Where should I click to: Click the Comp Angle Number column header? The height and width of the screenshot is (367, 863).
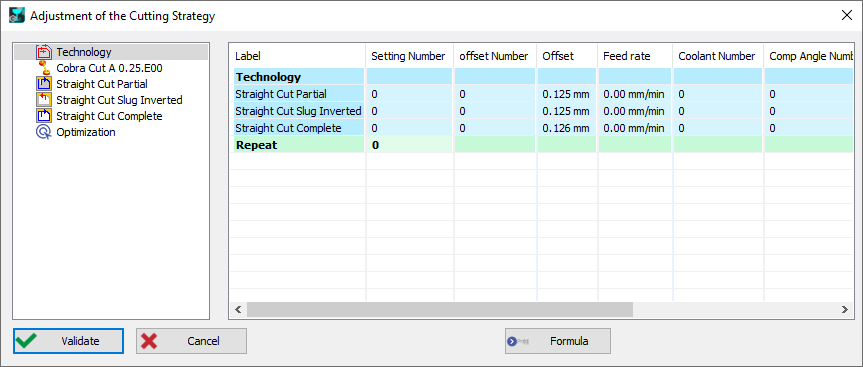[809, 56]
